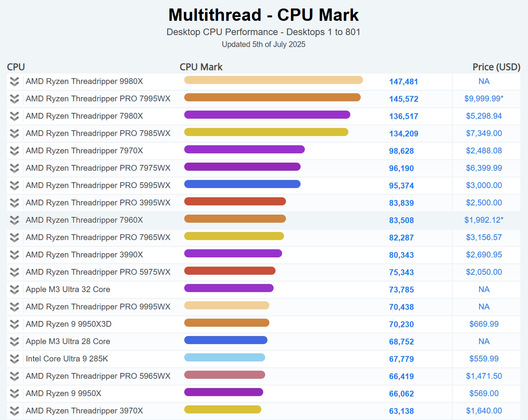Expand the Ryzen 9 9950X3D row chevron
528x420 pixels.
(x=14, y=324)
